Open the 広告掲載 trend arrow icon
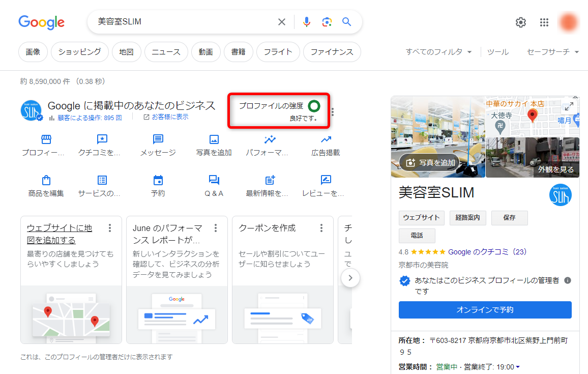Image resolution: width=588 pixels, height=374 pixels. pos(326,139)
